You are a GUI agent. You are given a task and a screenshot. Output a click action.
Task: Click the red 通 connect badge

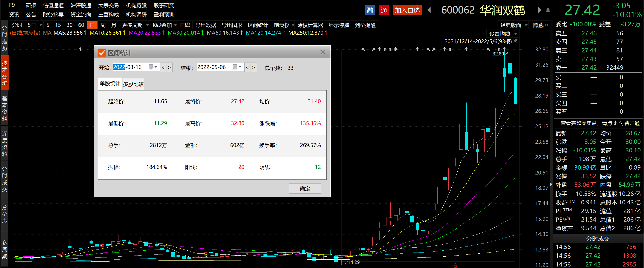[384, 10]
